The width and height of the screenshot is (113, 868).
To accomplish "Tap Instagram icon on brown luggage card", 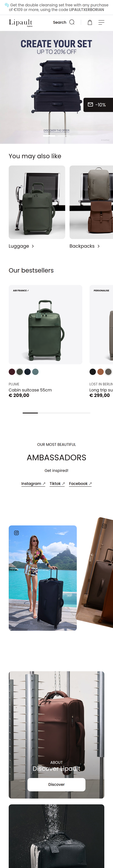I will tap(104, 526).
